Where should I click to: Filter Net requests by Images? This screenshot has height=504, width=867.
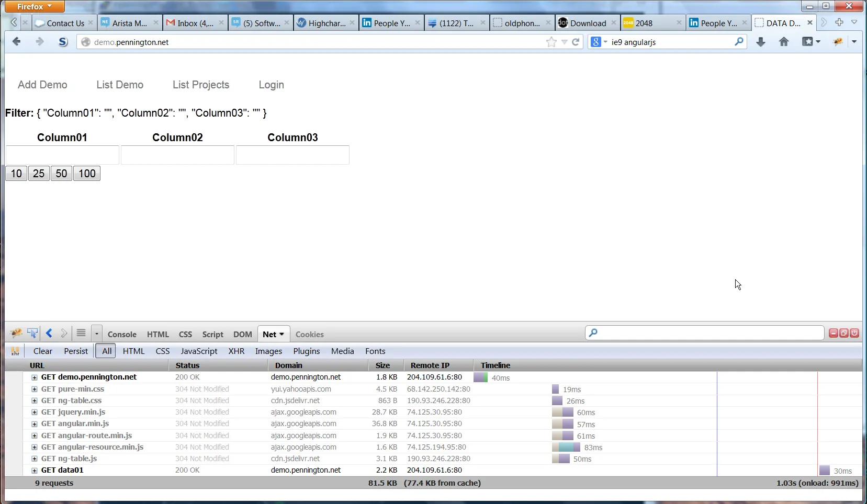point(268,351)
